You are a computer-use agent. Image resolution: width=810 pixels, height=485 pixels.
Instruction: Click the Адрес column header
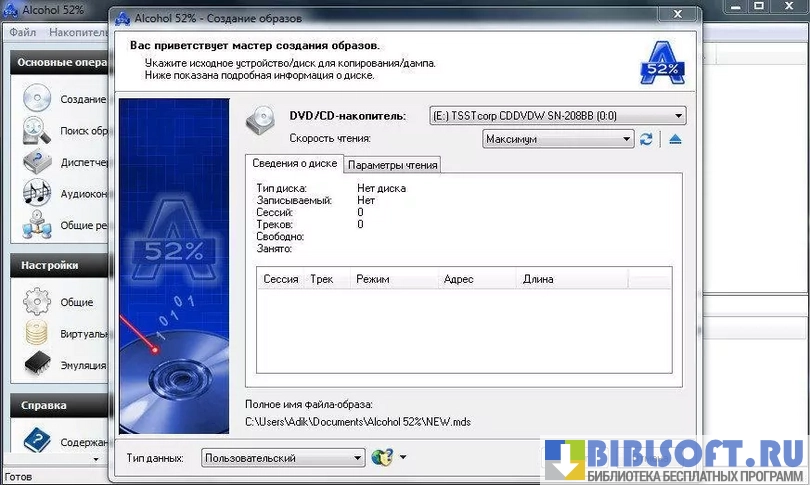[459, 279]
